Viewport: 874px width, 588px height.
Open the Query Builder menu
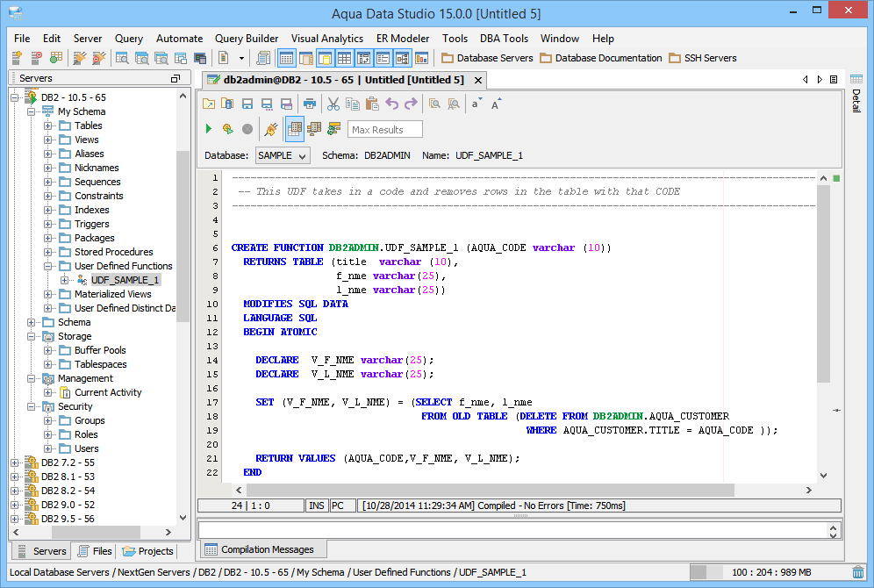pos(247,39)
